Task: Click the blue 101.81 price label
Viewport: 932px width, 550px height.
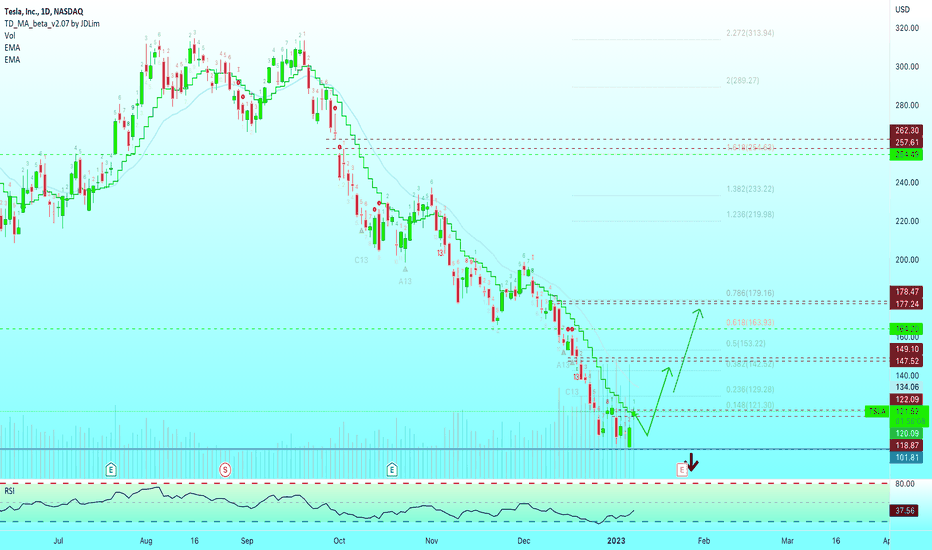Action: point(906,457)
